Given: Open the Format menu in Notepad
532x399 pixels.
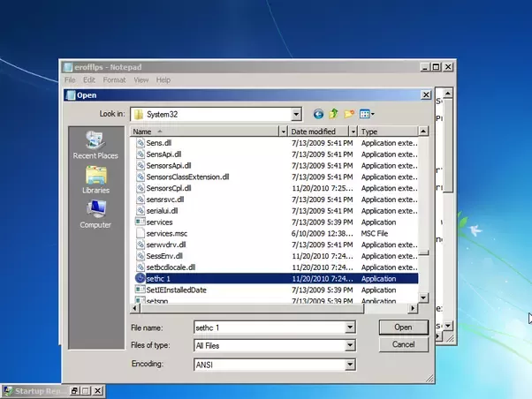Looking at the screenshot, I should [x=114, y=80].
